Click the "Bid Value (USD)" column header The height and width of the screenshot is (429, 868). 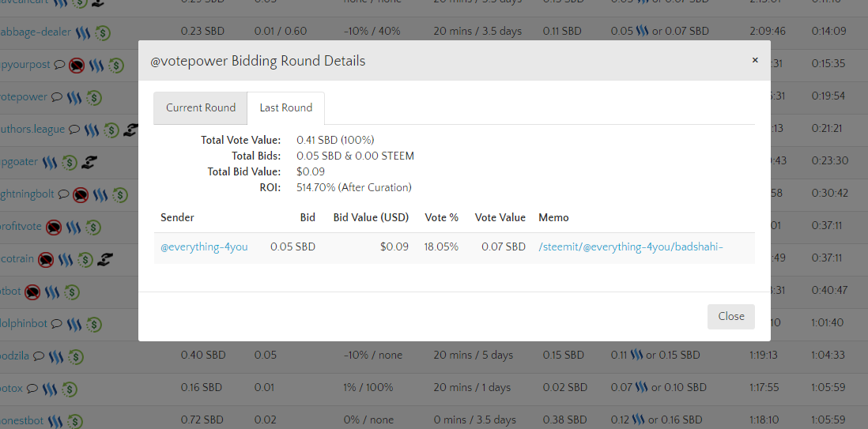point(371,217)
